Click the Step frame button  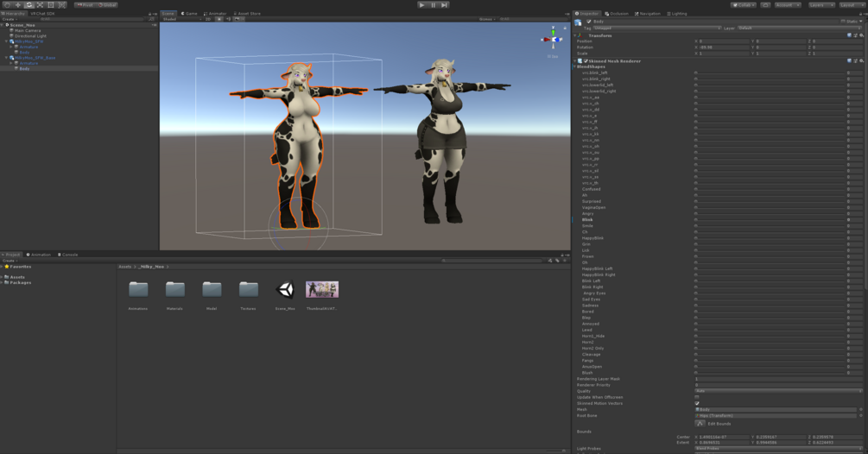pos(444,5)
